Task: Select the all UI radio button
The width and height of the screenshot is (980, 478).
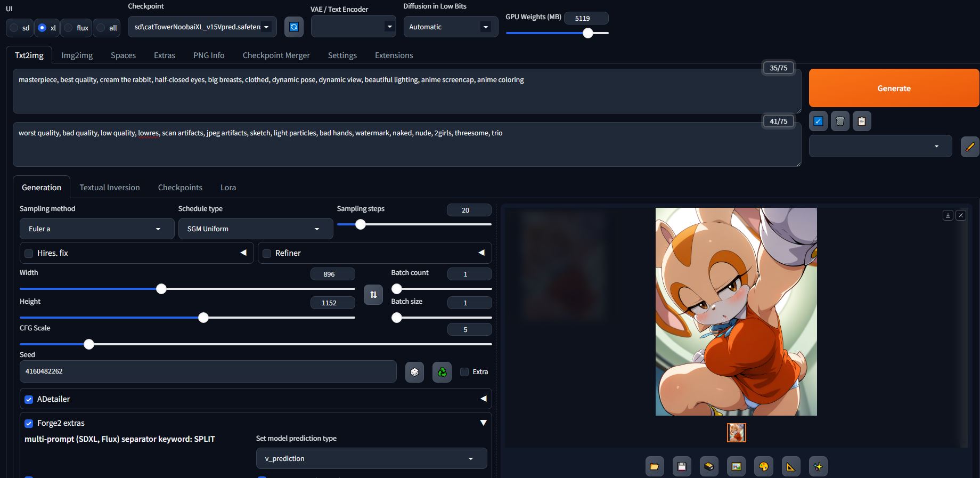Action: (x=101, y=28)
